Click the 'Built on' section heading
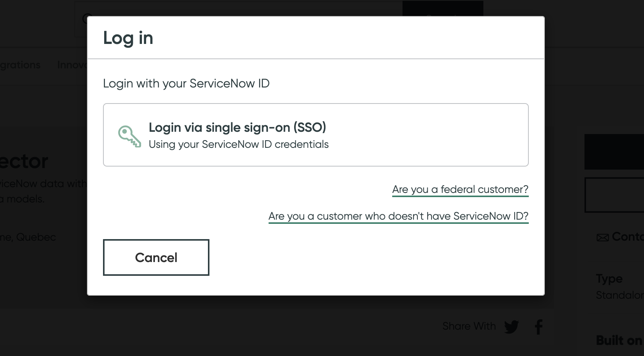 (x=619, y=340)
